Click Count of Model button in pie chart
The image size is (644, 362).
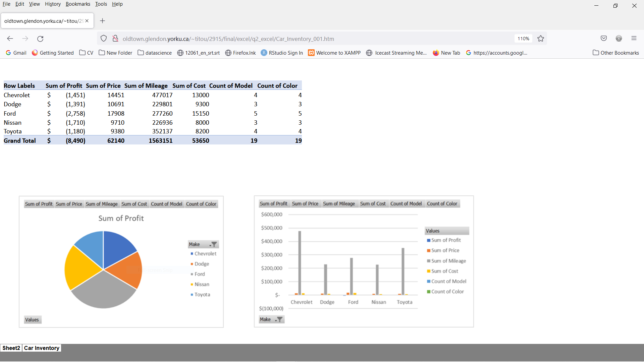(x=167, y=204)
